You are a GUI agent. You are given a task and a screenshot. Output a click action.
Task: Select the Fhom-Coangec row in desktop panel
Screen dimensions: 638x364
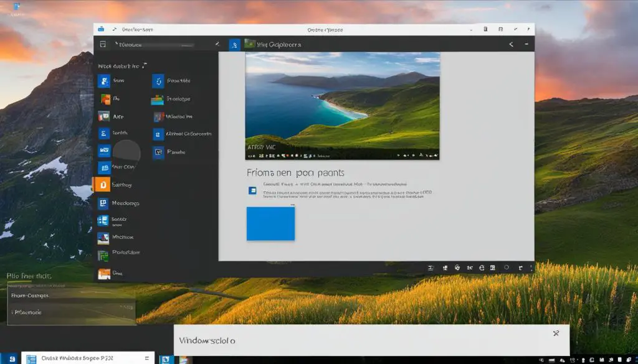click(x=71, y=296)
